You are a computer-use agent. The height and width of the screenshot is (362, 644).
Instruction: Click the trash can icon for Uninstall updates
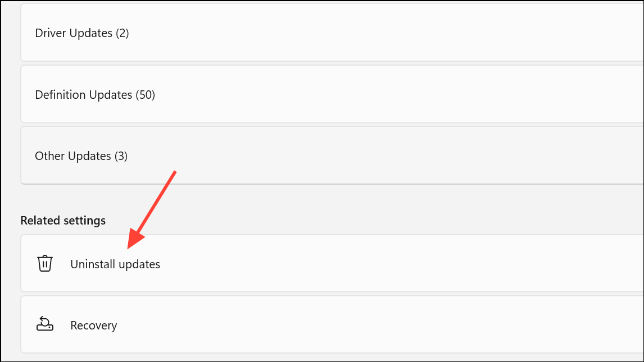click(x=45, y=263)
